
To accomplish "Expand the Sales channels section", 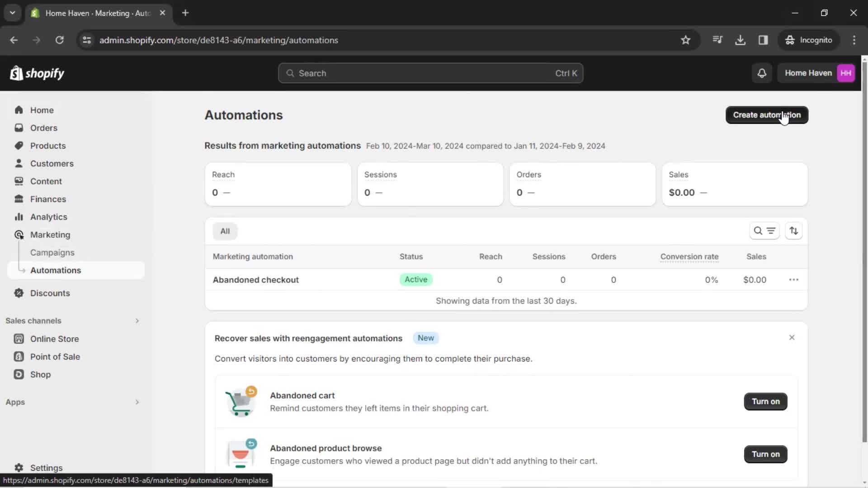I will [x=137, y=320].
